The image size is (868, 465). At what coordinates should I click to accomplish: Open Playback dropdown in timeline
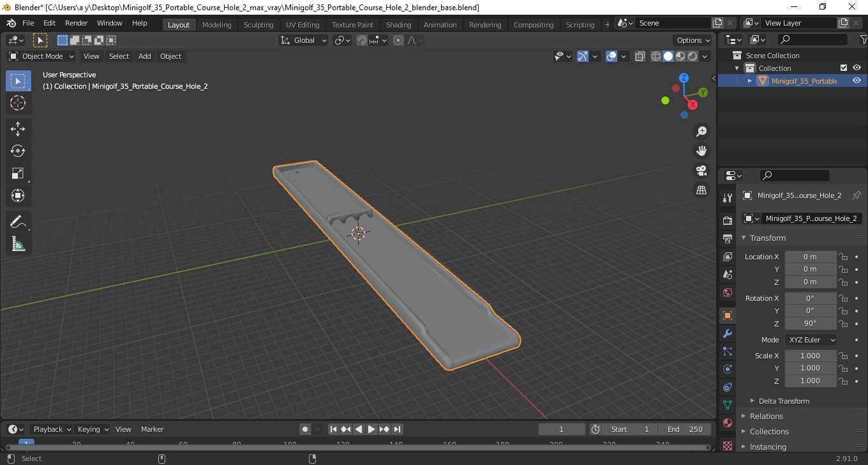coord(51,429)
